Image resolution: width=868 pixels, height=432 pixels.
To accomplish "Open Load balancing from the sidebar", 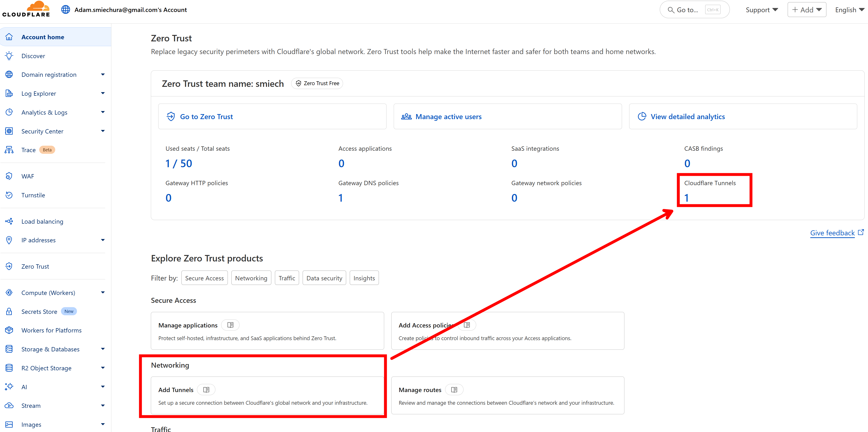I will 42,221.
